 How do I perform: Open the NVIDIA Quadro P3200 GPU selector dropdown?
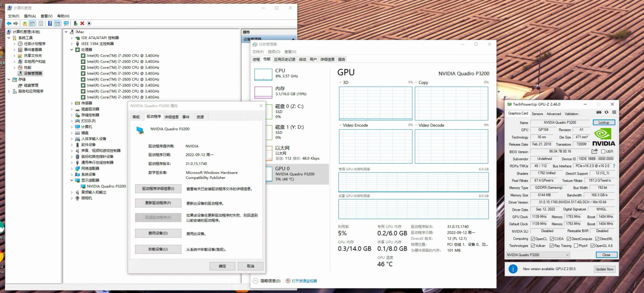point(538,255)
